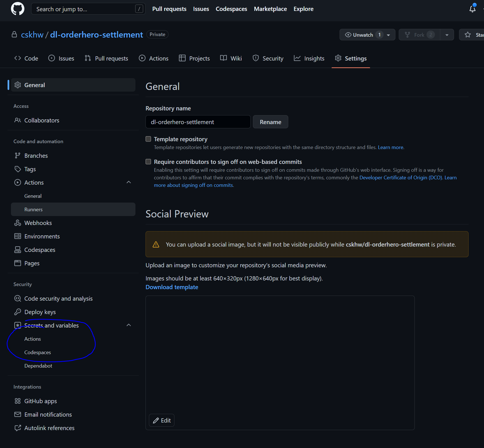Screen dimensions: 484x448
Task: Click the Pages icon
Action: coord(18,263)
